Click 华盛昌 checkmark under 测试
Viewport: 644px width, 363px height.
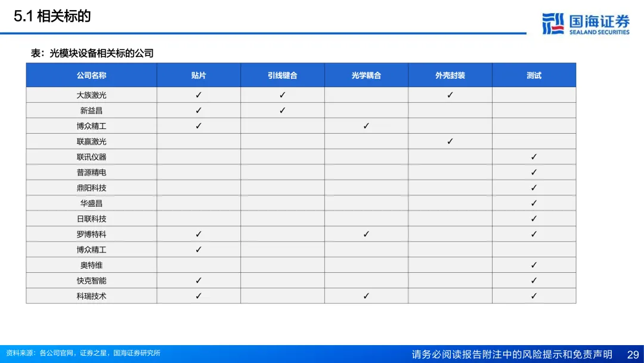[534, 203]
